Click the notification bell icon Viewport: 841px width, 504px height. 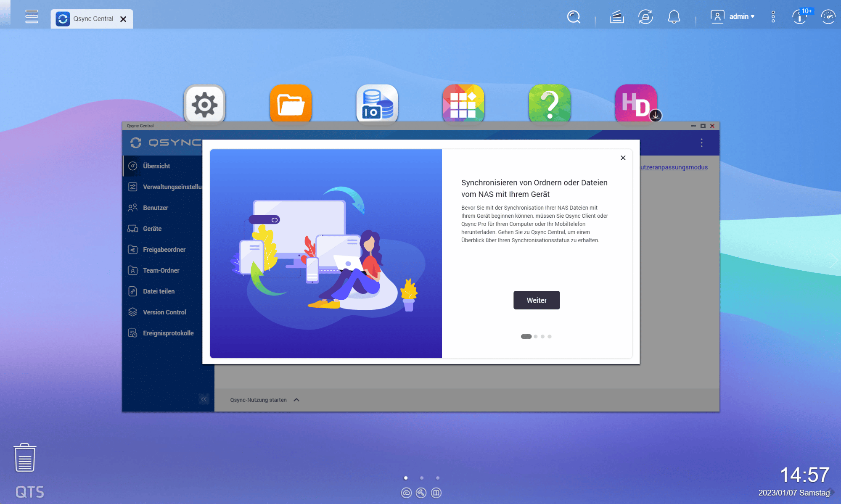point(674,17)
